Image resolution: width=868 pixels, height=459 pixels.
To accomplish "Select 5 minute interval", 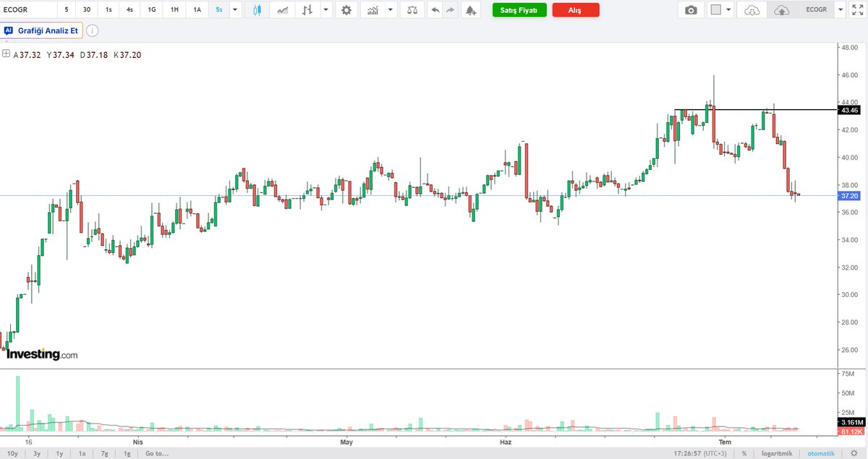I will [67, 10].
